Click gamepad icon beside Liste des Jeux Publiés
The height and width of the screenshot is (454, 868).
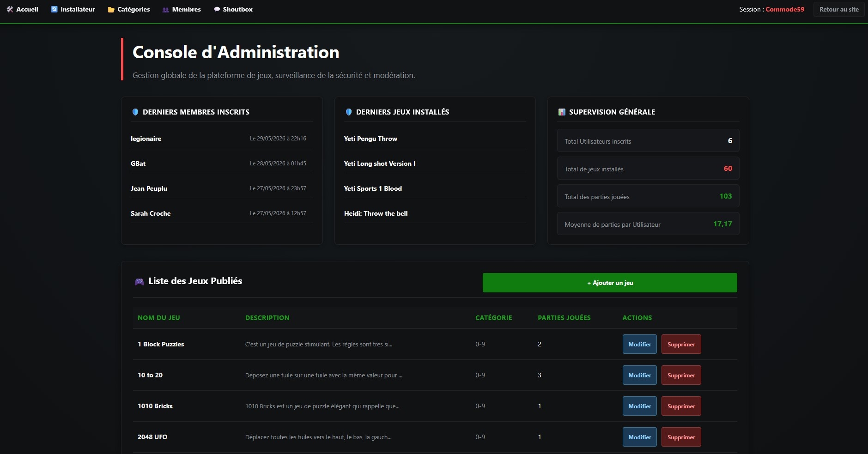click(139, 281)
